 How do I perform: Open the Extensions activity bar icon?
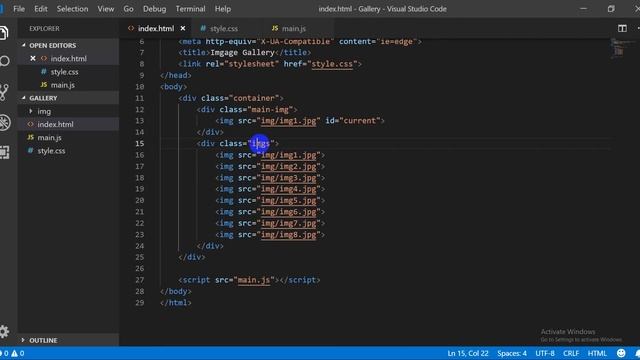click(x=4, y=152)
